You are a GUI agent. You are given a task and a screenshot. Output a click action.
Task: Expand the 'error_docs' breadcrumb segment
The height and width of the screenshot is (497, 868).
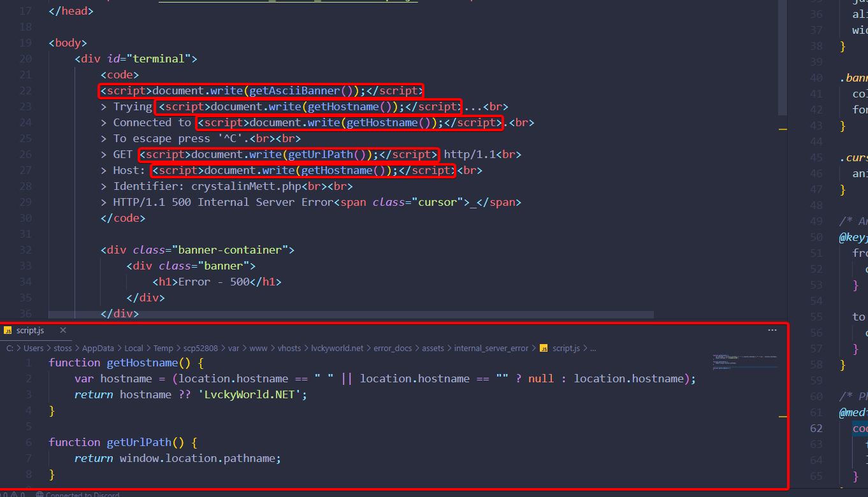coord(393,348)
